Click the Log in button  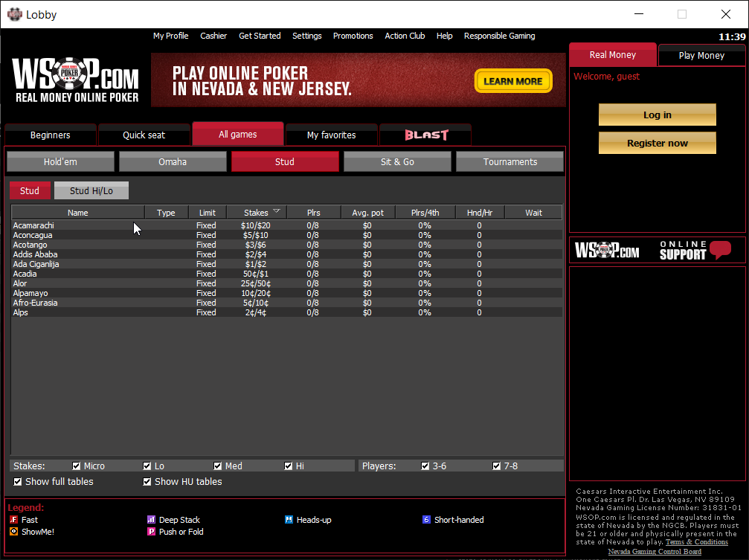tap(658, 115)
